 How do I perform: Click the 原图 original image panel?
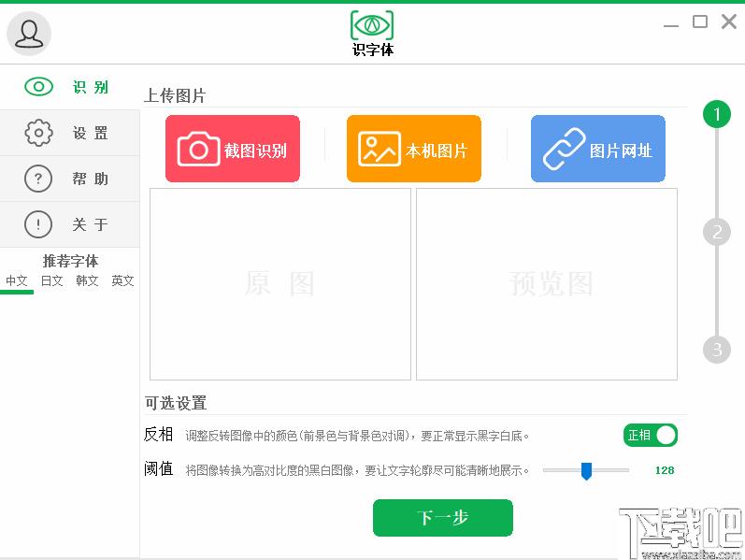(x=279, y=284)
